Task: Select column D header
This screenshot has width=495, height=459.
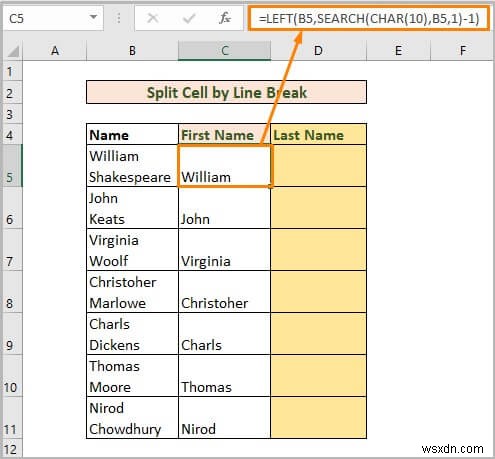Action: point(318,51)
